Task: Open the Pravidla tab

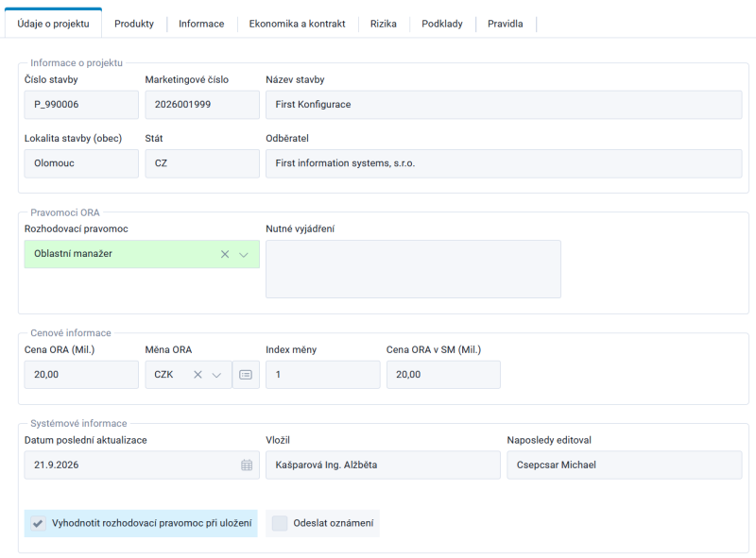Action: click(506, 24)
